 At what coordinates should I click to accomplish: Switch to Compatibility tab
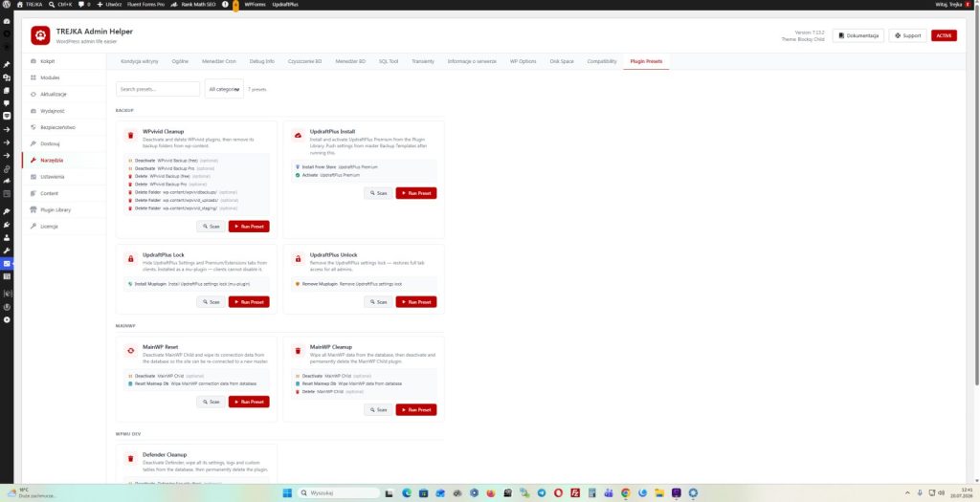602,61
